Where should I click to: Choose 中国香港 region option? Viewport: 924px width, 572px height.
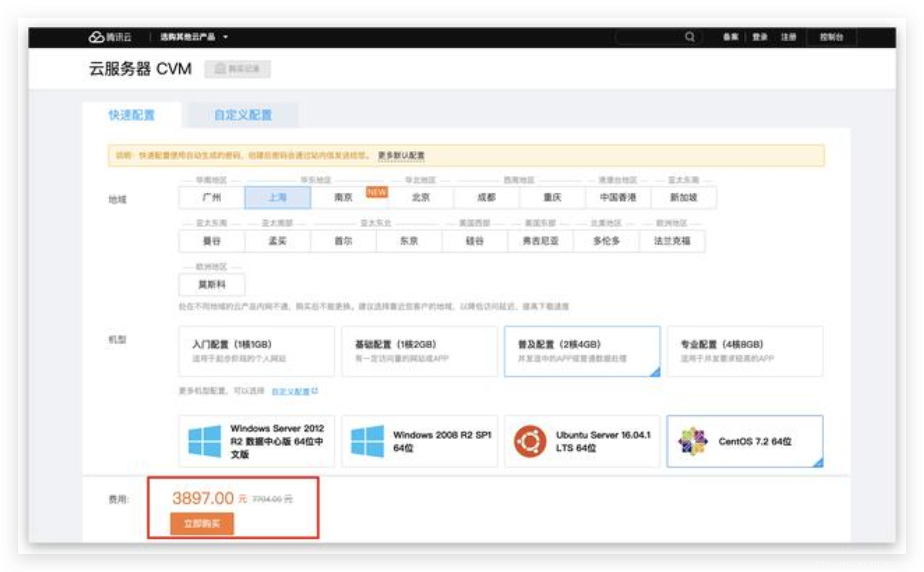point(618,197)
